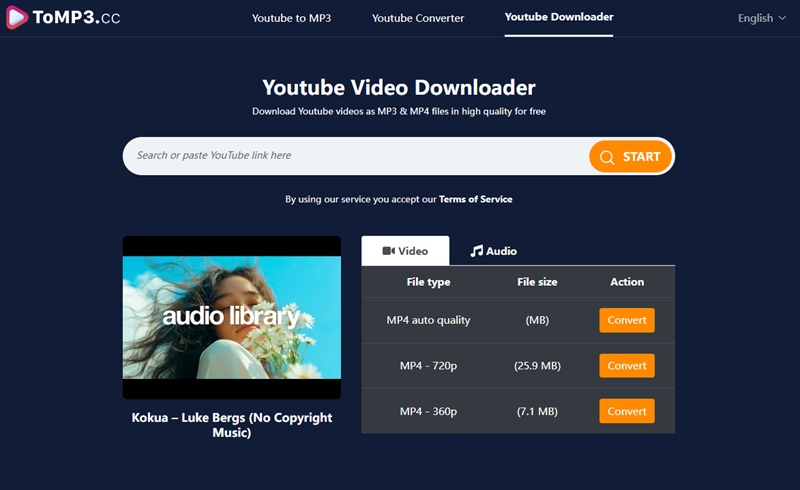Click the (7.1 MB) file size cell
The width and height of the screenshot is (800, 490).
(x=537, y=411)
